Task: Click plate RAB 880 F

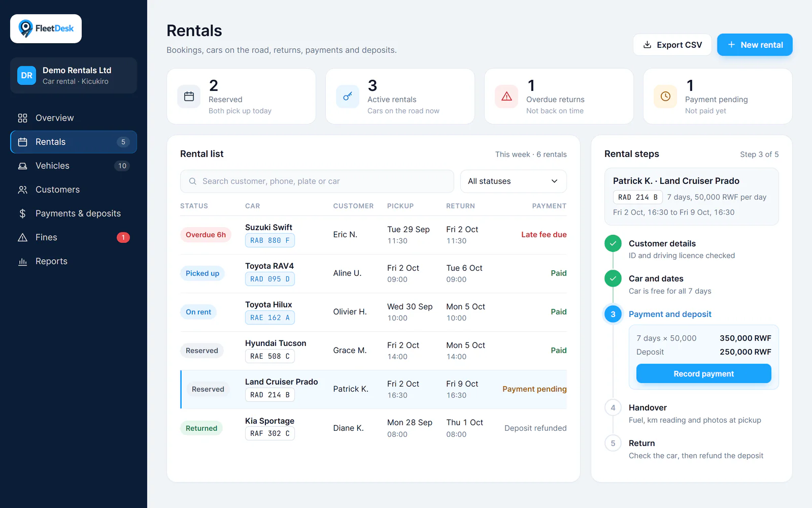Action: point(270,240)
